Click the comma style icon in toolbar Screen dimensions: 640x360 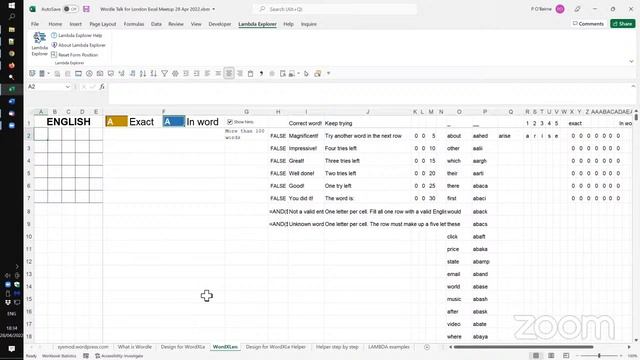[x=261, y=73]
